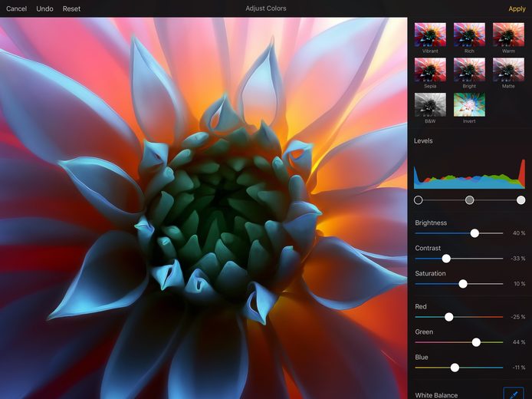Click the Brightness 40 % value
532x399 pixels.
[519, 233]
